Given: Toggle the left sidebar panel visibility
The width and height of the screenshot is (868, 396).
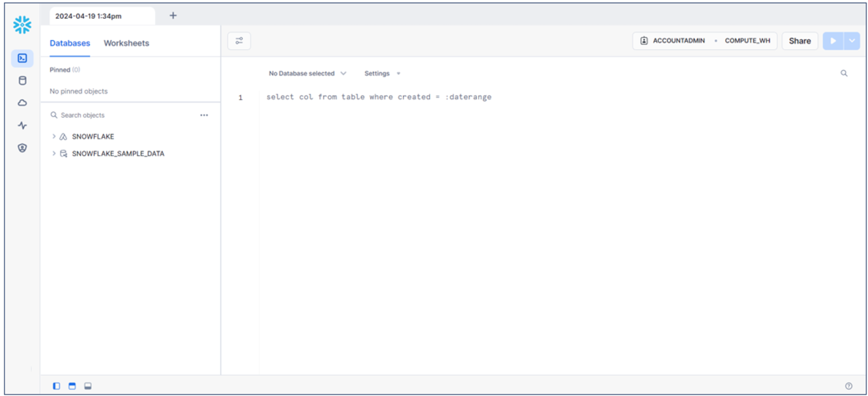Looking at the screenshot, I should pyautogui.click(x=57, y=386).
